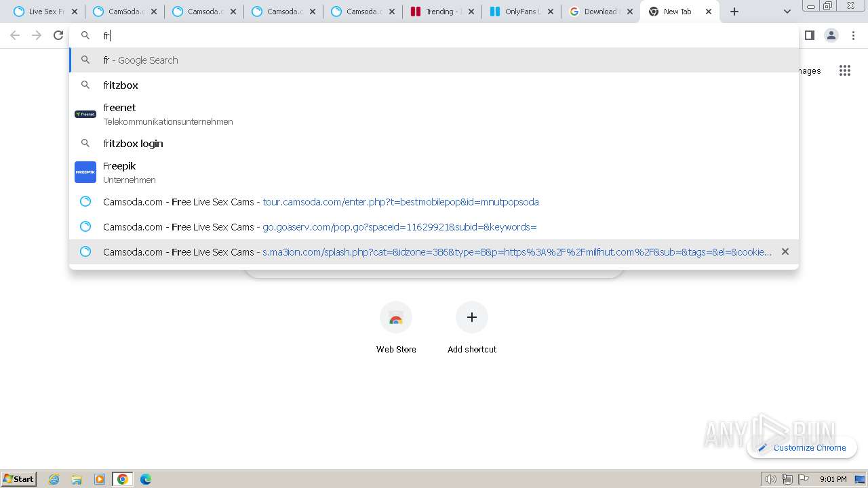868x488 pixels.
Task: Open Customize Chrome
Action: [x=802, y=447]
